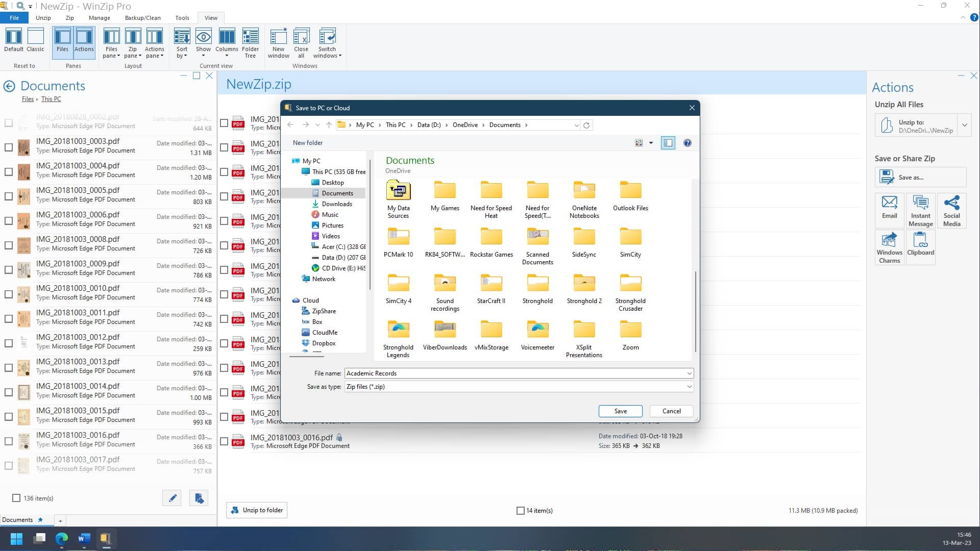980x551 pixels.
Task: Click the add-to-zip icon in Files pane
Action: coord(199,498)
